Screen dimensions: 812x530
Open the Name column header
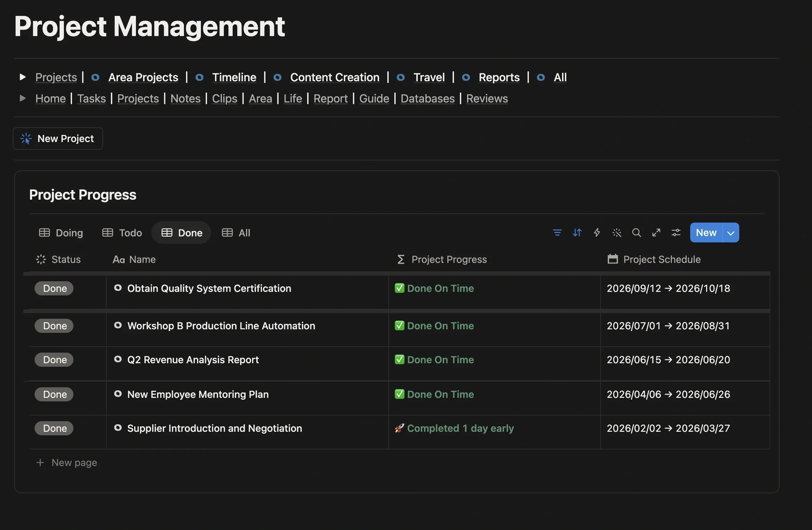[x=134, y=259]
